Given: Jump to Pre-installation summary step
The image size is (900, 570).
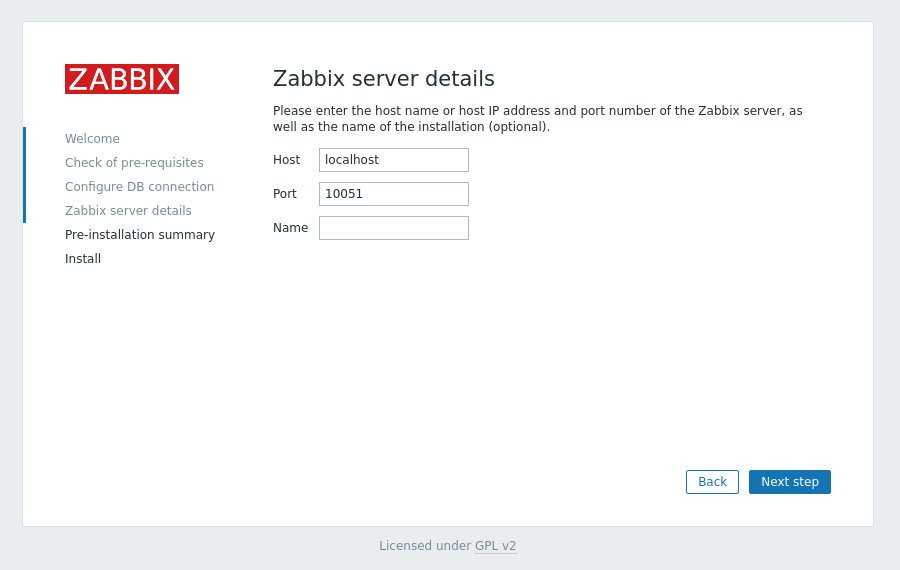Looking at the screenshot, I should click(140, 235).
